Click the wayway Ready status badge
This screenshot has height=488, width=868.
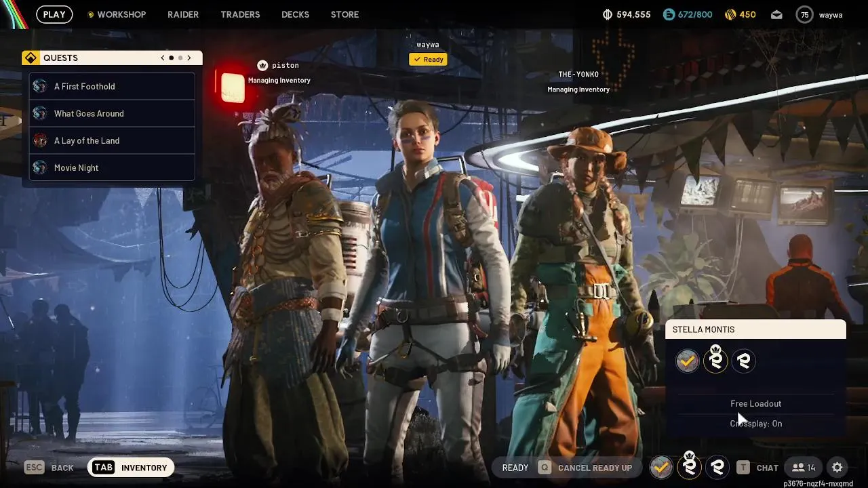tap(428, 59)
